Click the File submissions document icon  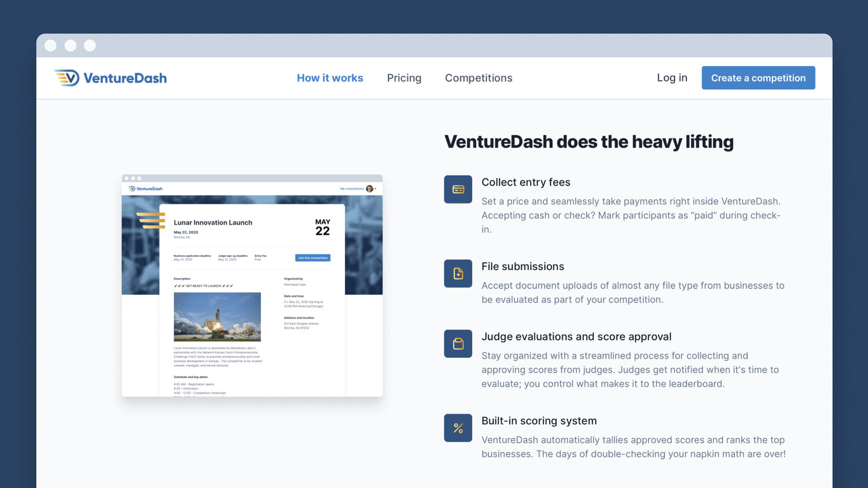coord(458,273)
